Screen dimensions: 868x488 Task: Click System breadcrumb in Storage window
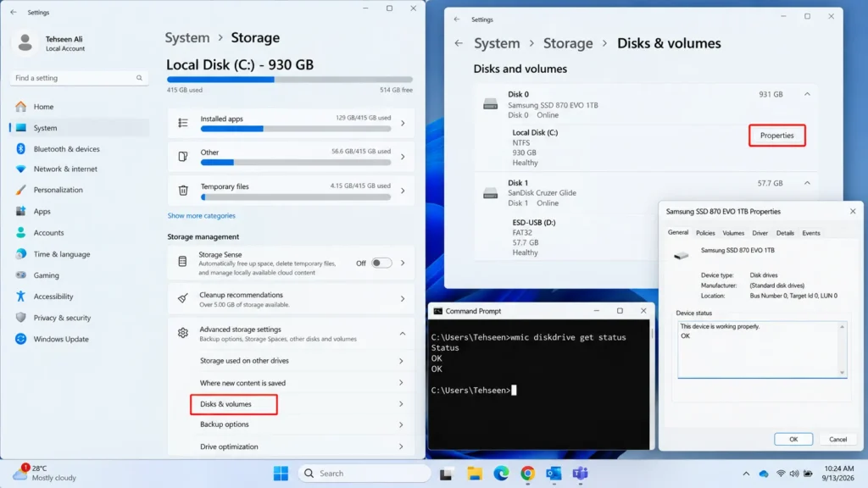pos(187,37)
